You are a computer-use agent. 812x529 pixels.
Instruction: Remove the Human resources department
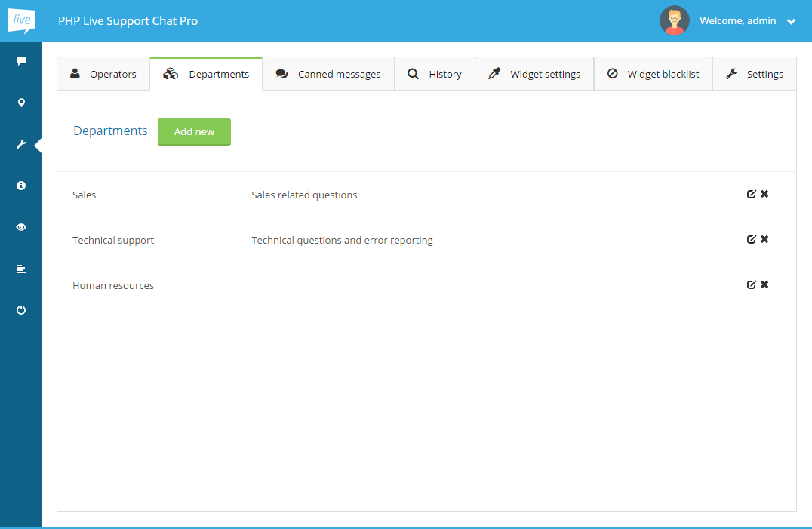click(x=764, y=285)
